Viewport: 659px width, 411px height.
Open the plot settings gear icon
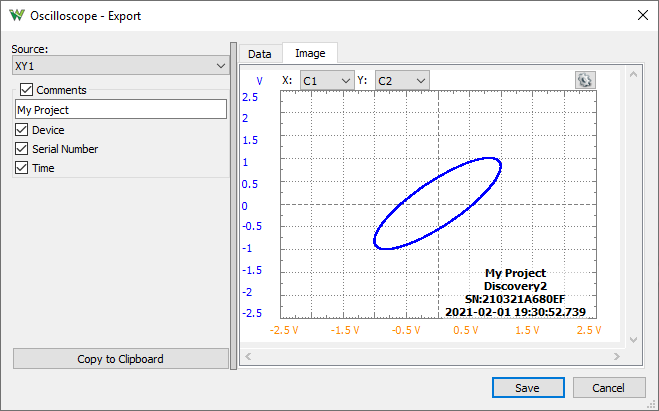pyautogui.click(x=585, y=80)
